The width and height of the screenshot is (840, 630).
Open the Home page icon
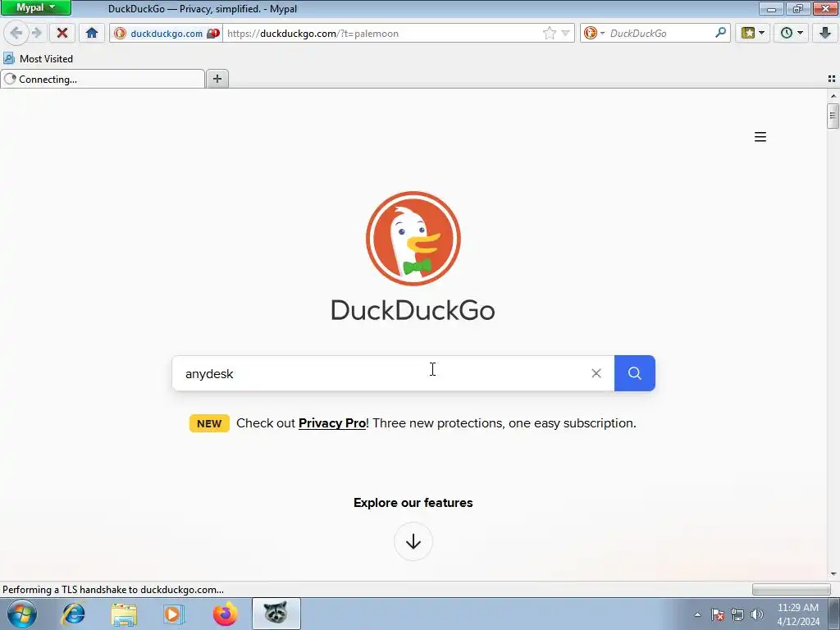tap(92, 33)
